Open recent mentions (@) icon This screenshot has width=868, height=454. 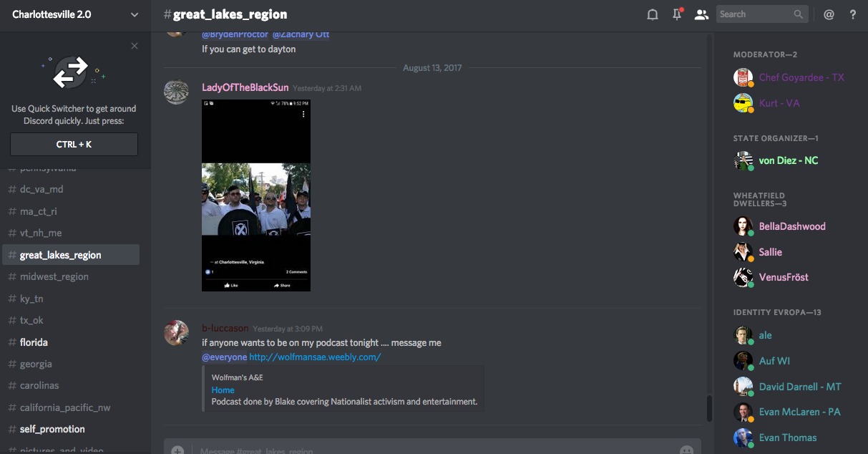tap(829, 14)
